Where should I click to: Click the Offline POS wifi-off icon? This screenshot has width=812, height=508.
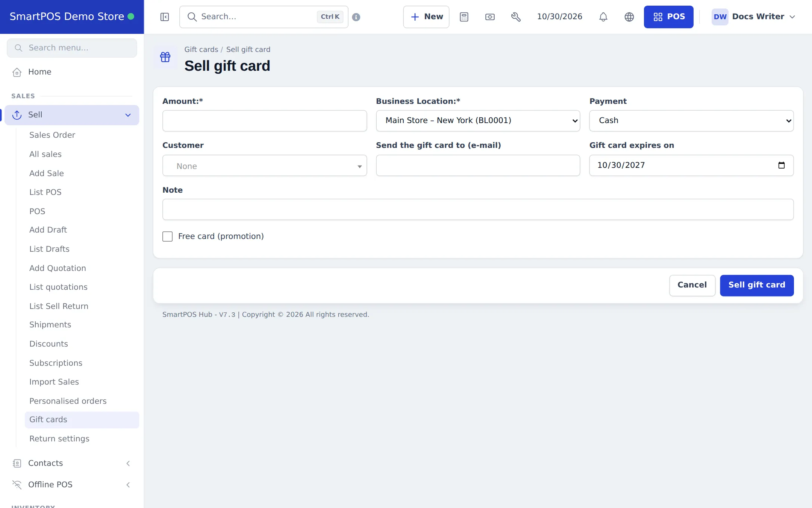tap(17, 485)
